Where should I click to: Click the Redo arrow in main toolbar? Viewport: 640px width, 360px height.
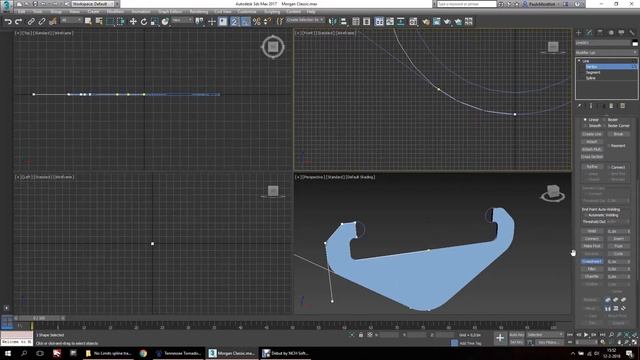tap(18, 22)
